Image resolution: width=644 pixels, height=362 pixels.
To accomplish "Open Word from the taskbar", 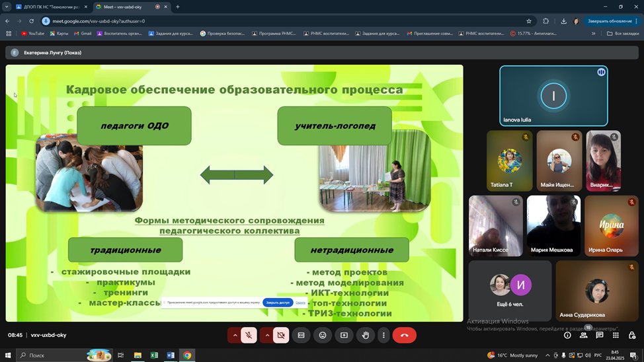I will [171, 355].
